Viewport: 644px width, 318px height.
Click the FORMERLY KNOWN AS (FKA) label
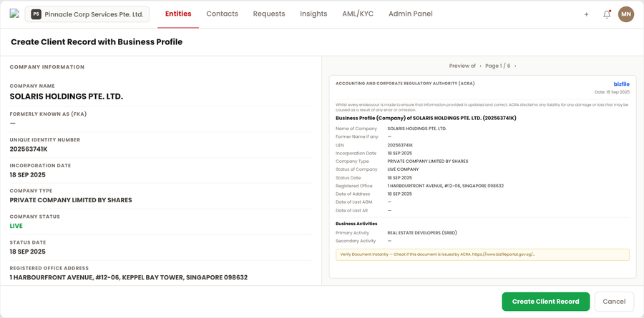49,114
